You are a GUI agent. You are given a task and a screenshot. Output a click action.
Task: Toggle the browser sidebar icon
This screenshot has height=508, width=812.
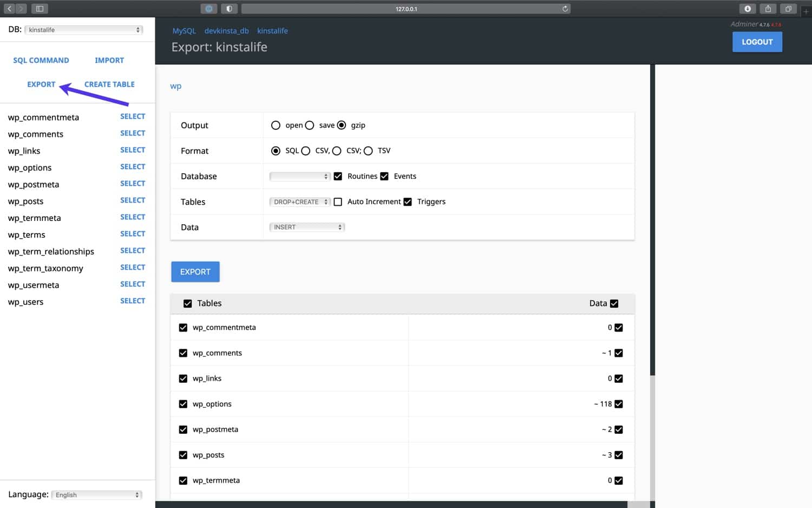[38, 9]
